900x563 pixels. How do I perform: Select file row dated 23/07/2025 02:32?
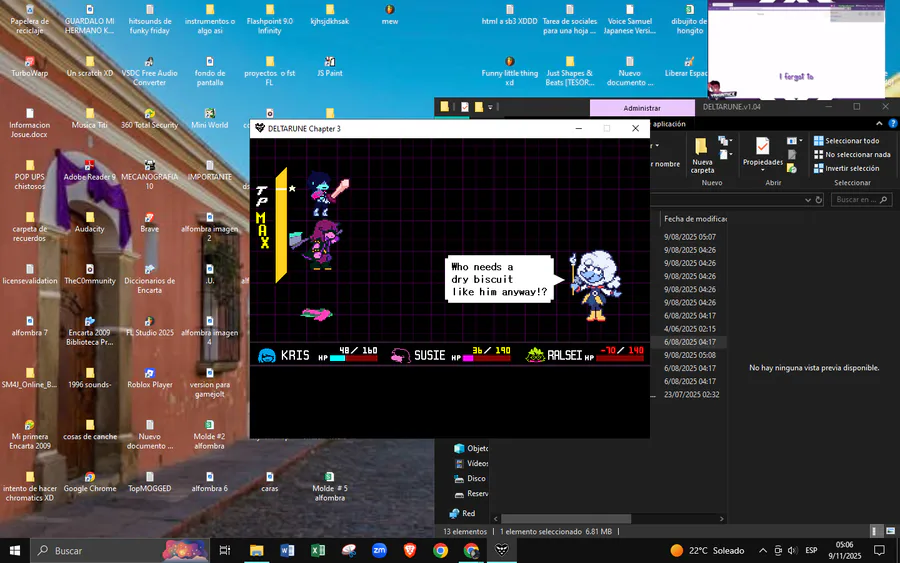pos(690,394)
